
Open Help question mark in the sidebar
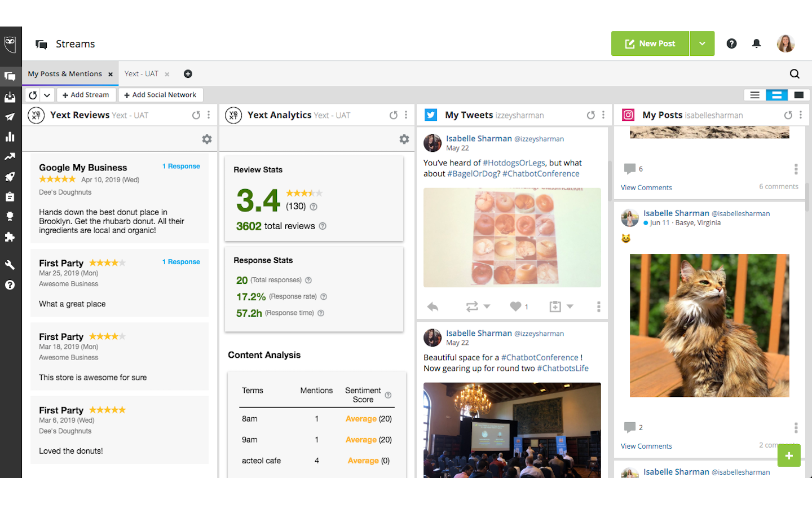pyautogui.click(x=10, y=285)
